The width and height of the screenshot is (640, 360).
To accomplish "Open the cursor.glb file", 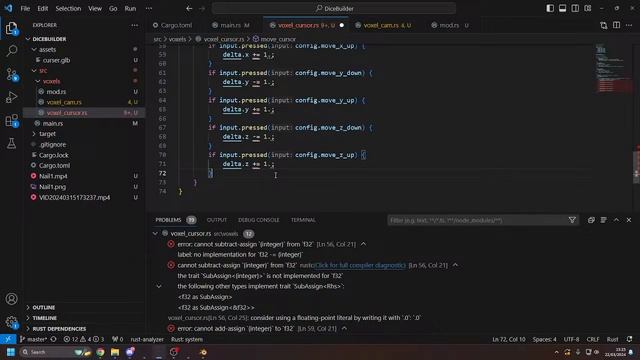I will click(x=56, y=60).
